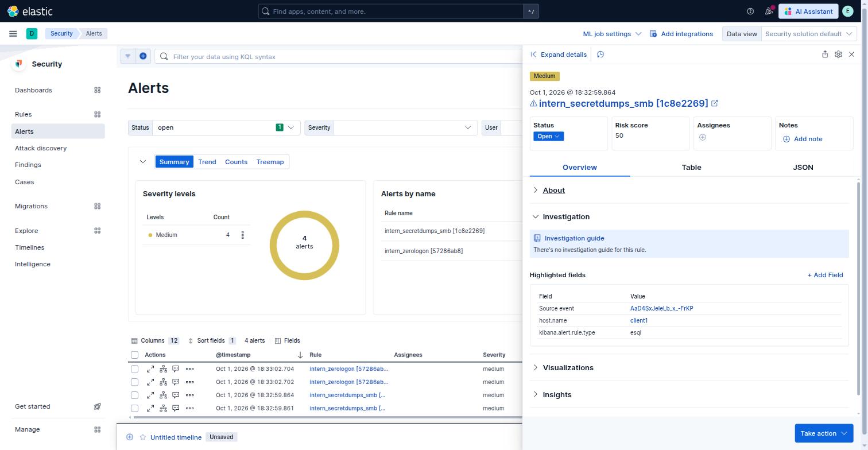Screen dimensions: 868x450
Task: Check the 18:32:59.864 alert row checkbox
Action: 135,395
